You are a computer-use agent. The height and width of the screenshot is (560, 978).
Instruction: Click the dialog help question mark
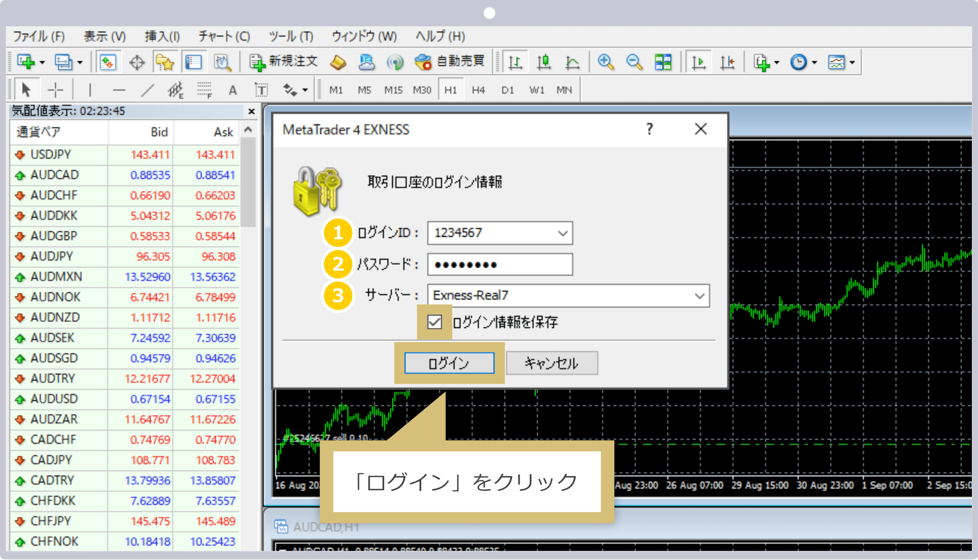[x=649, y=129]
